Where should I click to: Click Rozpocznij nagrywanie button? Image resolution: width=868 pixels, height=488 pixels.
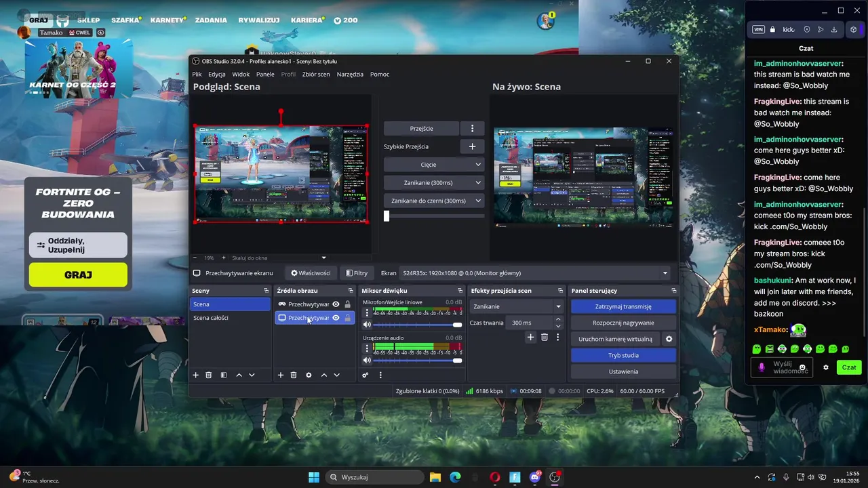click(x=623, y=323)
